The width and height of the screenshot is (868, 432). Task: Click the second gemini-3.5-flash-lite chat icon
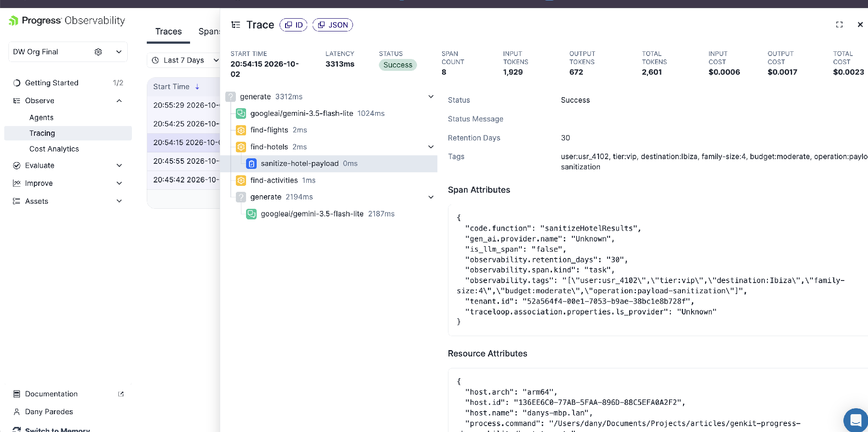252,214
